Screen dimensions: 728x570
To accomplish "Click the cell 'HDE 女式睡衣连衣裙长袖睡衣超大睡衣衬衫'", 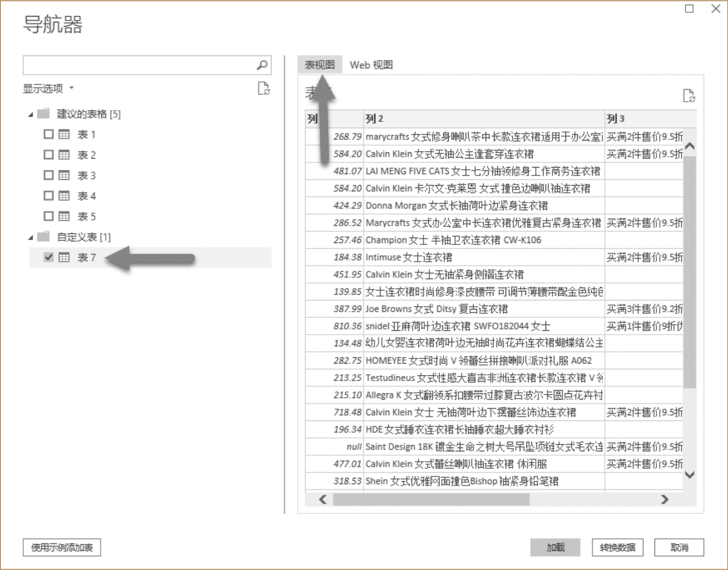I will pyautogui.click(x=484, y=429).
